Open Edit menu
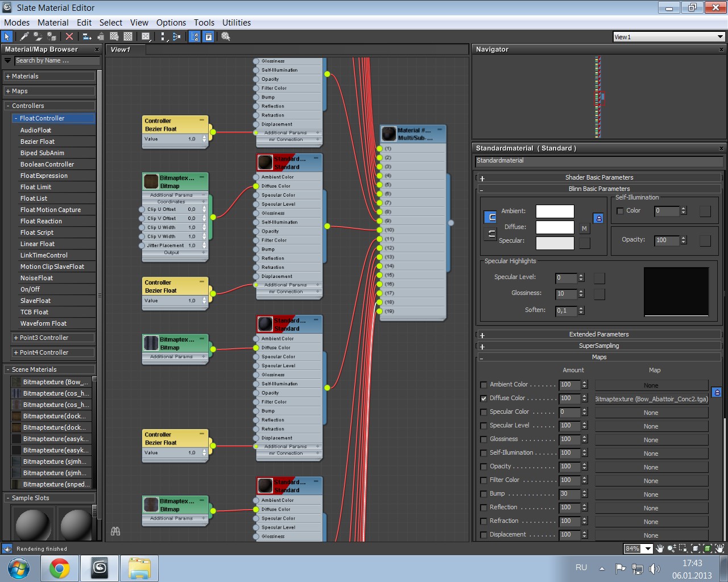Image resolution: width=728 pixels, height=582 pixels. click(84, 23)
